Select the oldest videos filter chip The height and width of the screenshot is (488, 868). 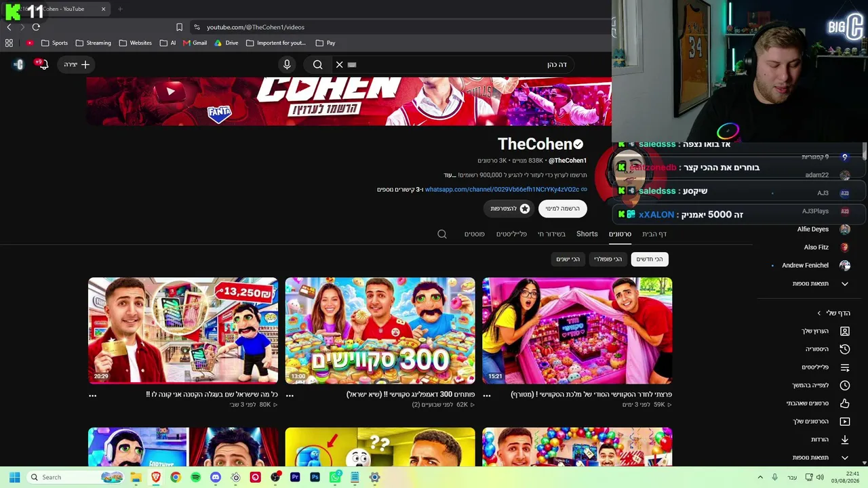568,259
